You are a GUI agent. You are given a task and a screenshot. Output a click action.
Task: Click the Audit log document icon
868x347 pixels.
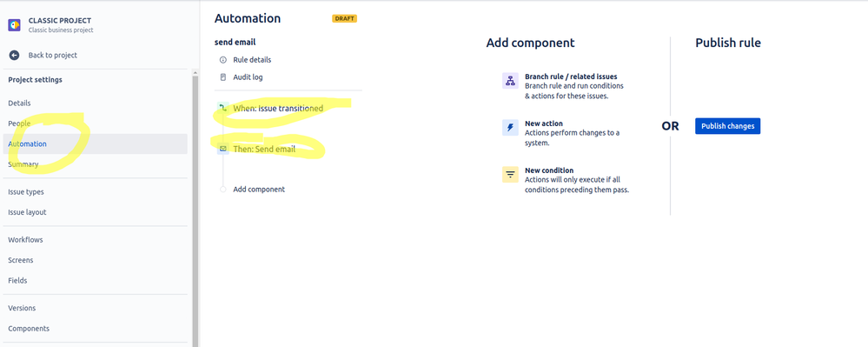click(223, 77)
